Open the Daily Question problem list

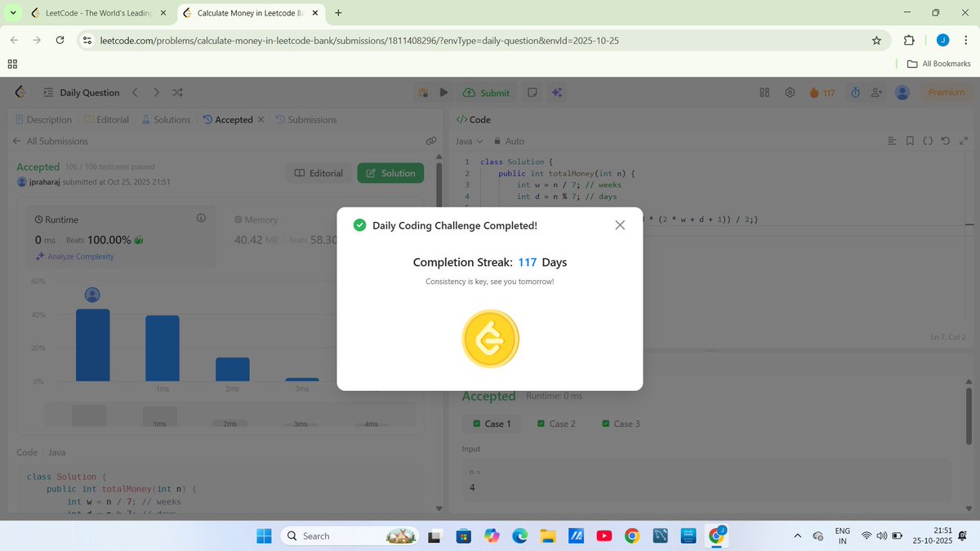coord(81,92)
